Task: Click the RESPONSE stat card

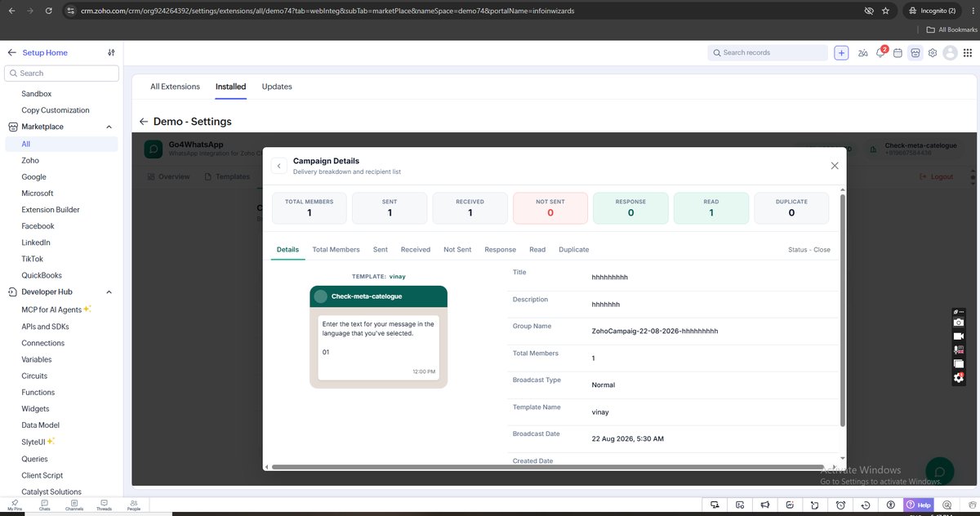Action: pyautogui.click(x=630, y=208)
